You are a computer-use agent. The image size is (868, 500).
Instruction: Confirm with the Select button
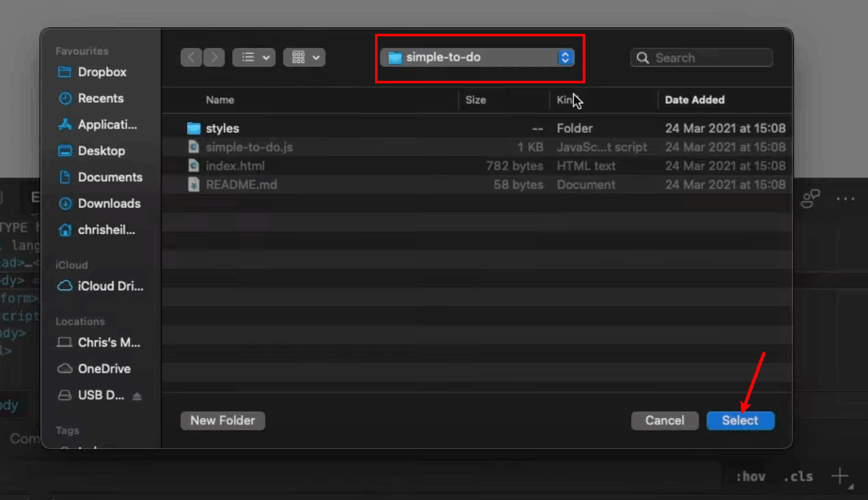(x=741, y=420)
